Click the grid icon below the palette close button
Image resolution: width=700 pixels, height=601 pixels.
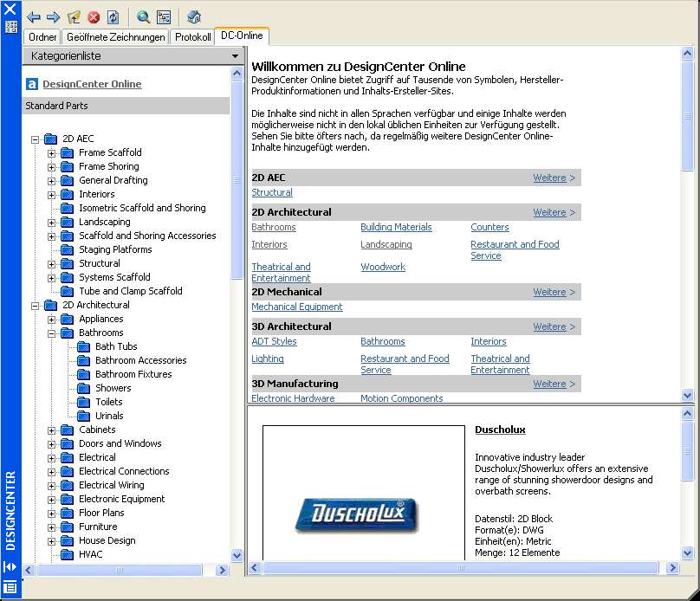point(10,27)
